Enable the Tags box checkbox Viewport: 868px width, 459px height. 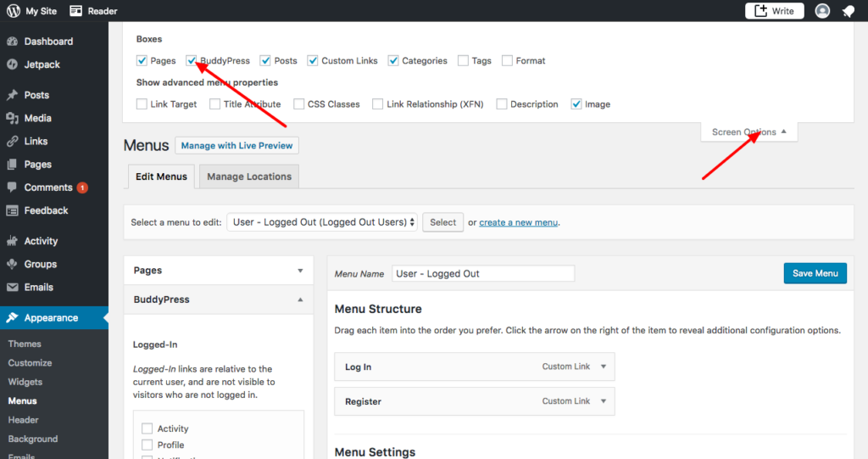(463, 61)
